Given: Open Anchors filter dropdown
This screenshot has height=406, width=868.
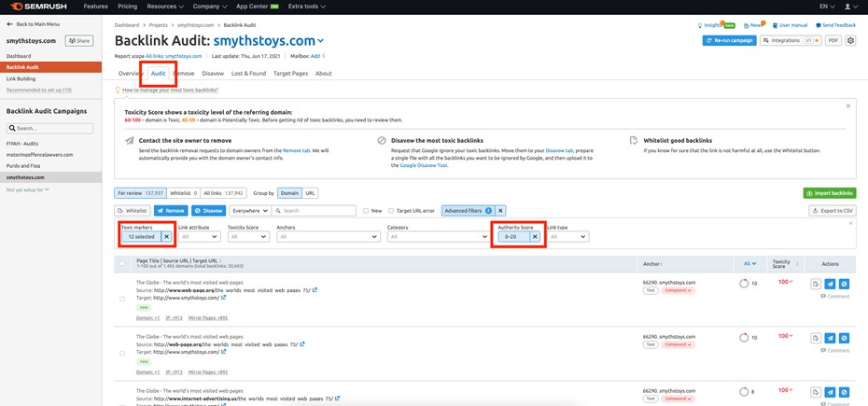Looking at the screenshot, I should click(x=329, y=236).
